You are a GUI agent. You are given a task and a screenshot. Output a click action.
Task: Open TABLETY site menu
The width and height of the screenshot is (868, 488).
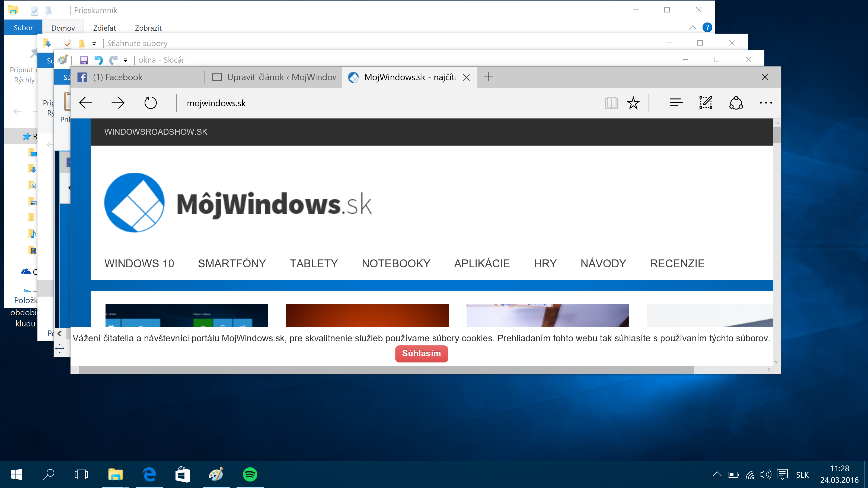pos(314,263)
